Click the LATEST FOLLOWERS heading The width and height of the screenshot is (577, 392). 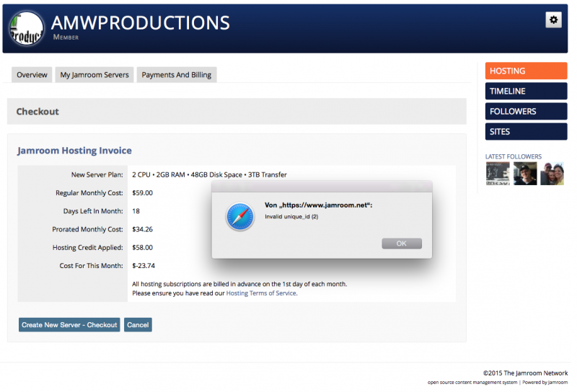point(514,156)
